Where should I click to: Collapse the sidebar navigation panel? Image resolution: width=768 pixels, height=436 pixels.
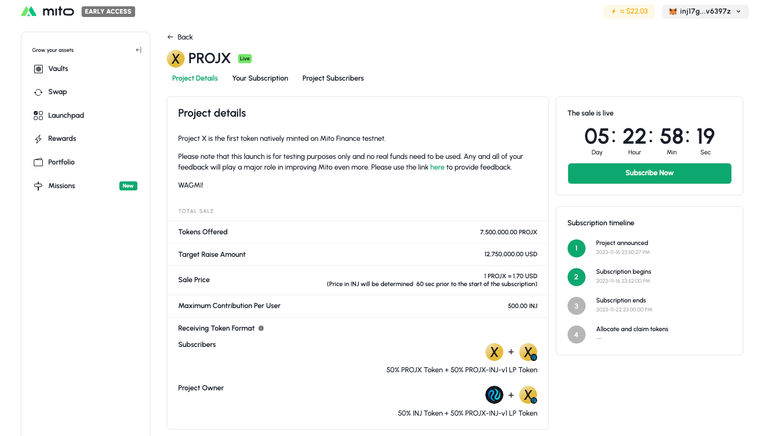click(x=138, y=50)
